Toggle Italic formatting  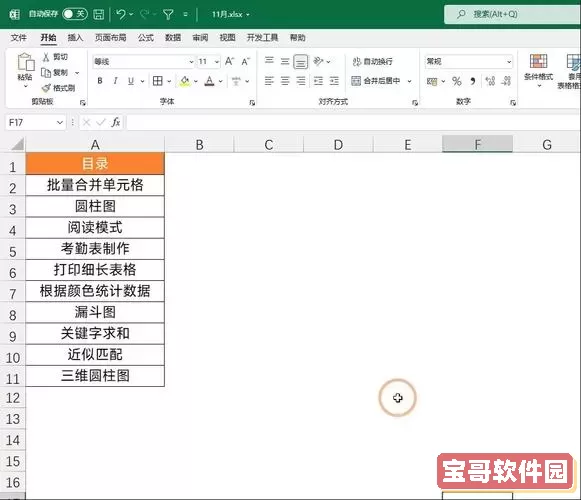click(x=116, y=81)
